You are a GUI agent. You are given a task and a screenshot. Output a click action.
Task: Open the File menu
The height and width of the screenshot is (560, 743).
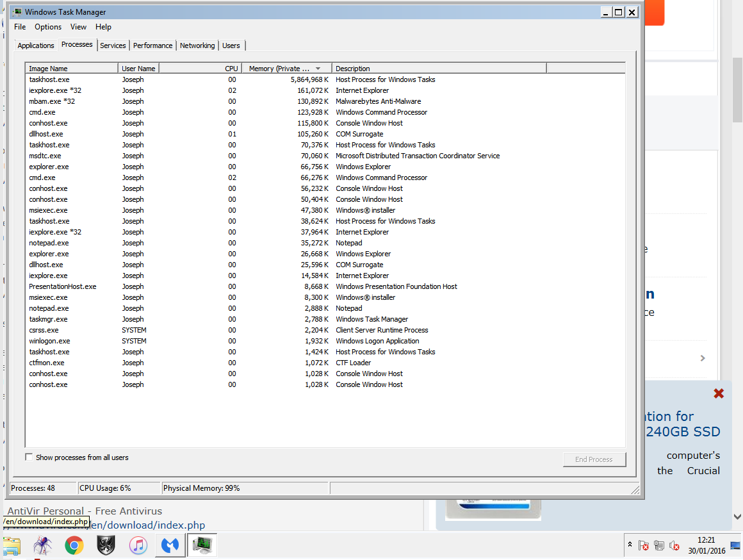[20, 26]
